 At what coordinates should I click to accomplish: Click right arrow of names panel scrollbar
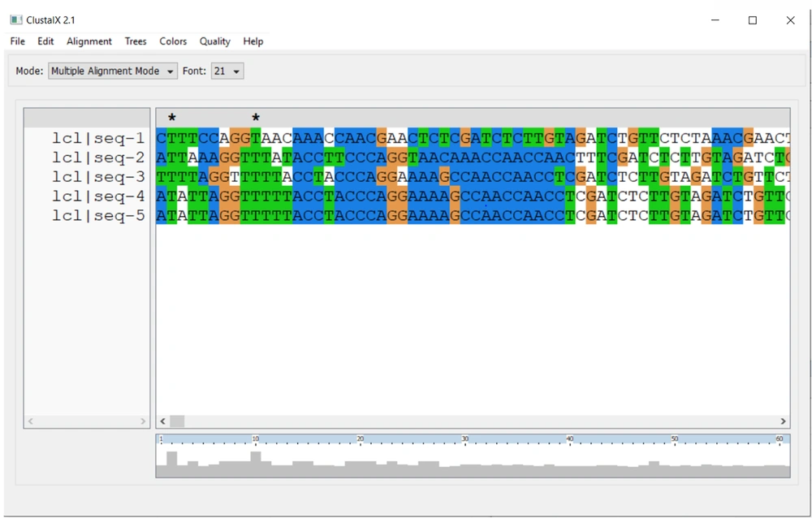click(143, 421)
